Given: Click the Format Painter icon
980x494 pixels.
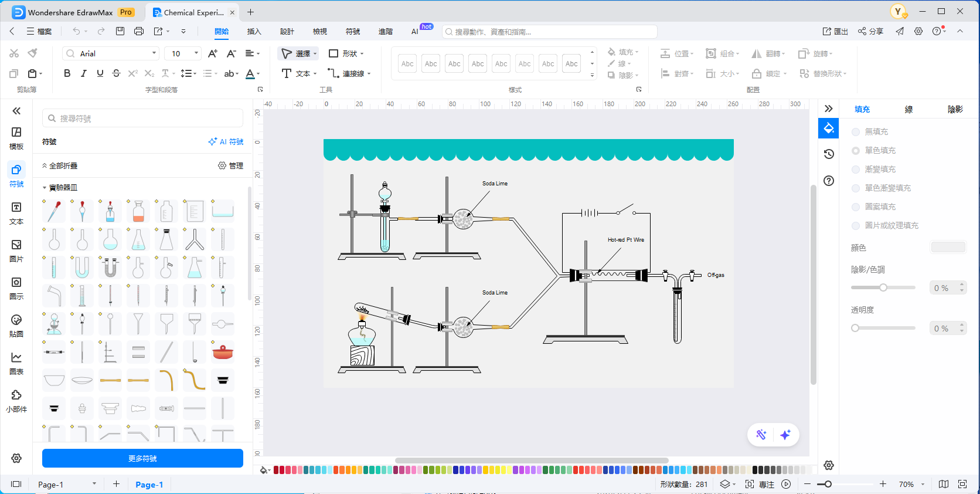Looking at the screenshot, I should (x=33, y=53).
